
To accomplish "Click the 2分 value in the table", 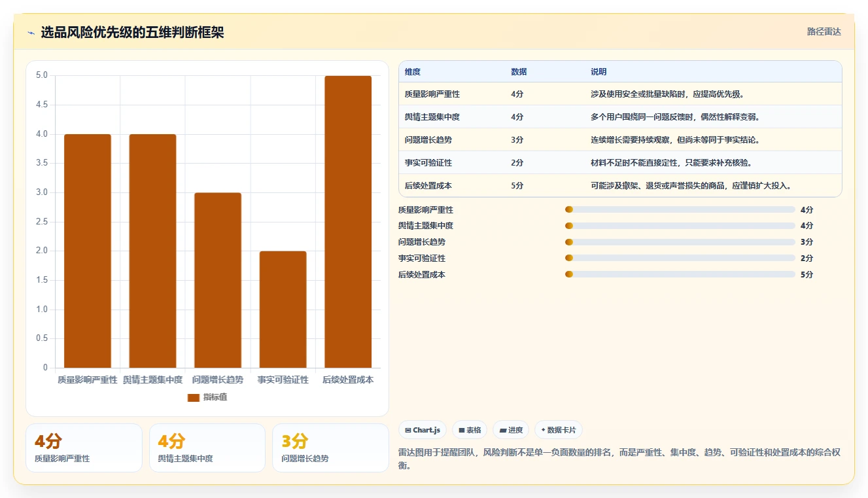I will click(x=517, y=163).
